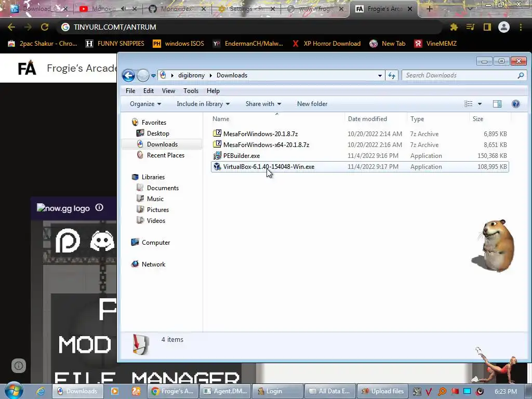Image resolution: width=532 pixels, height=399 pixels.
Task: Open the view options dropdown arrow
Action: tap(480, 104)
